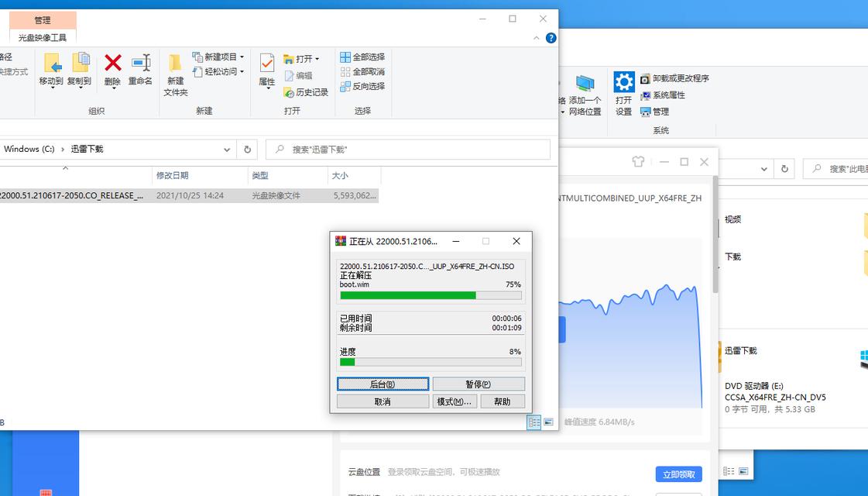Image resolution: width=868 pixels, height=496 pixels.
Task: Sort by 类型 column header
Action: click(x=288, y=176)
